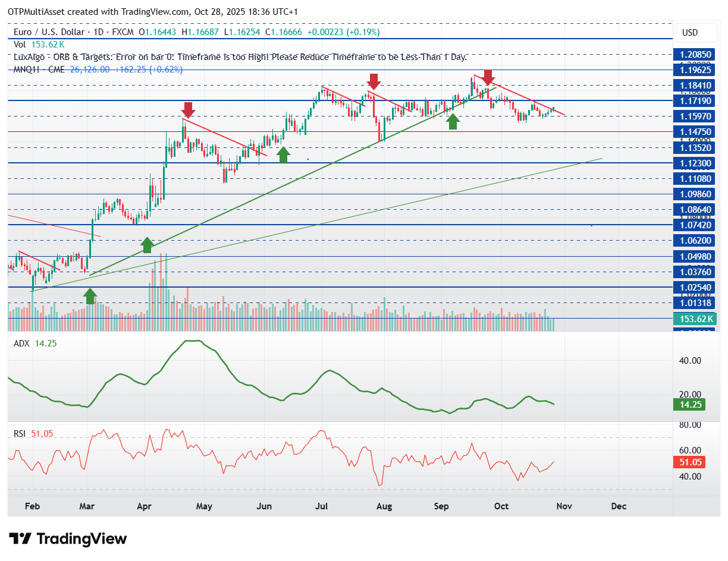This screenshot has height=561, width=728.
Task: Click the Aug label on time axis
Action: coord(384,506)
